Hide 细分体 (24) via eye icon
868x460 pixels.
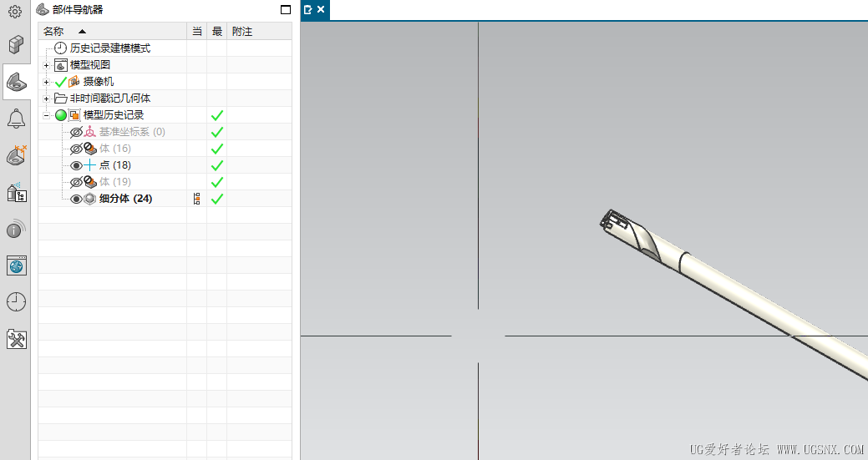click(76, 199)
